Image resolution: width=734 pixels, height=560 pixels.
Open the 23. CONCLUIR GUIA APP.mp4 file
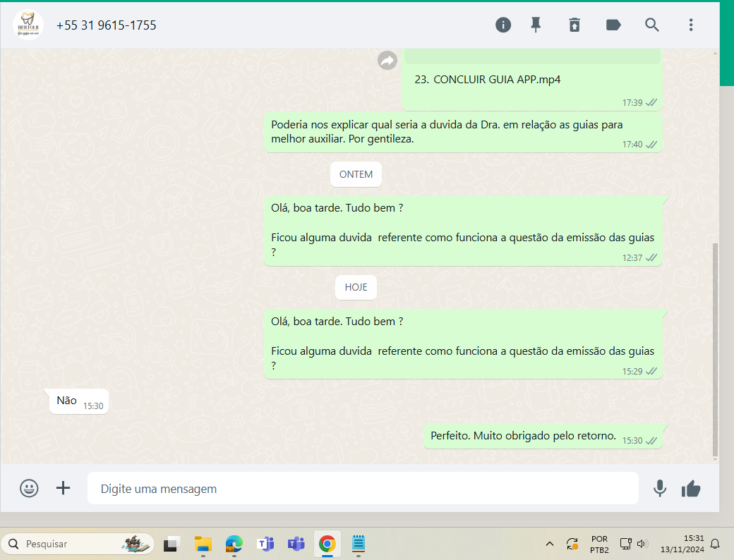pyautogui.click(x=487, y=80)
